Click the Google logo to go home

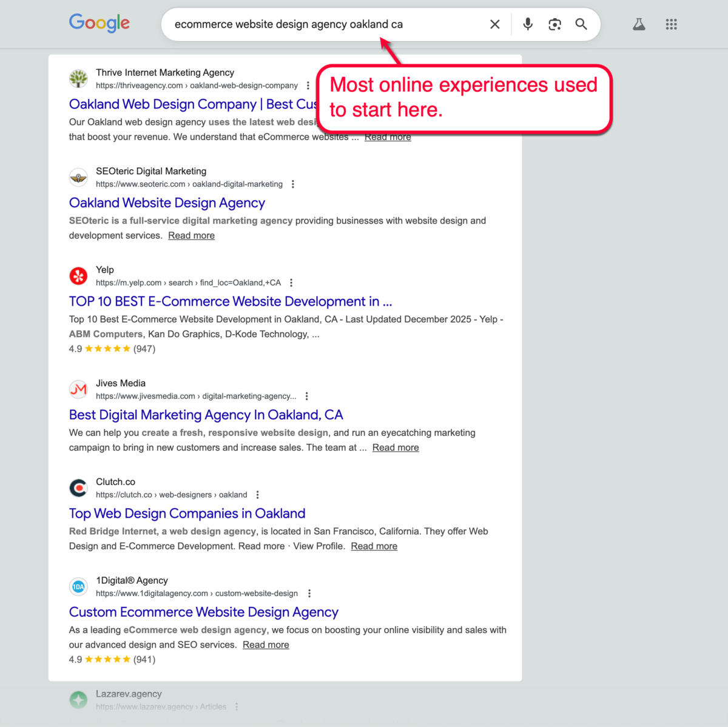coord(99,24)
